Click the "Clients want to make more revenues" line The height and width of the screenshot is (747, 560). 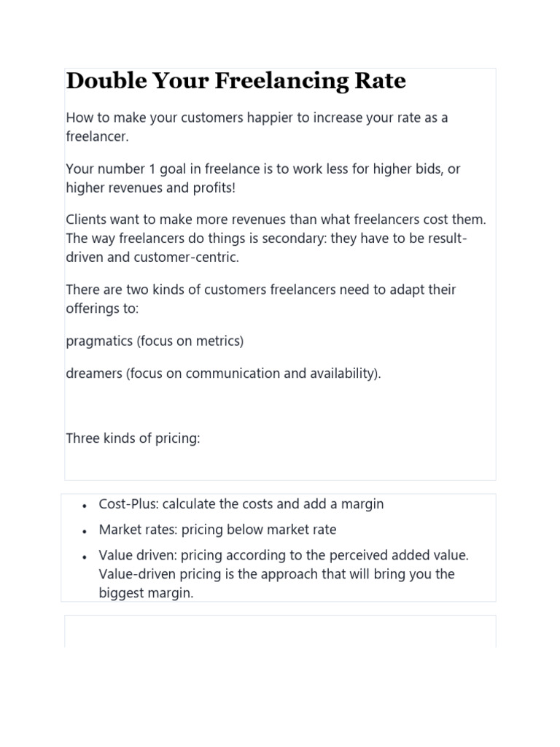(276, 220)
